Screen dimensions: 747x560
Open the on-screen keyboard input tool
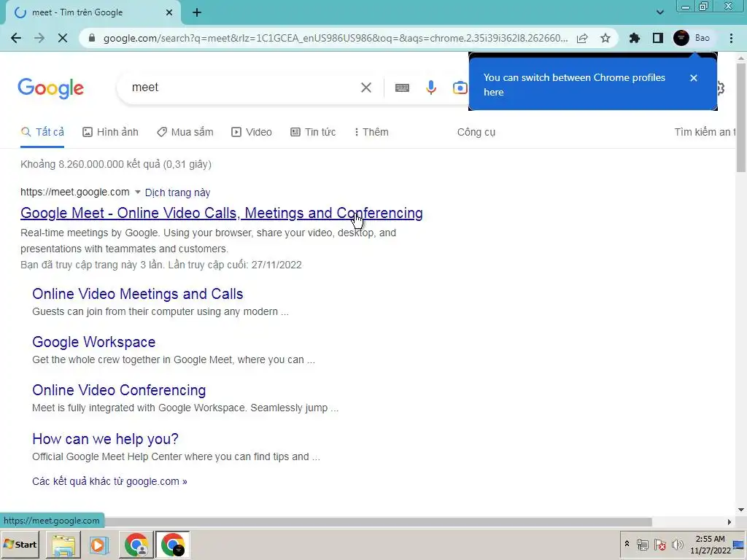(x=402, y=87)
